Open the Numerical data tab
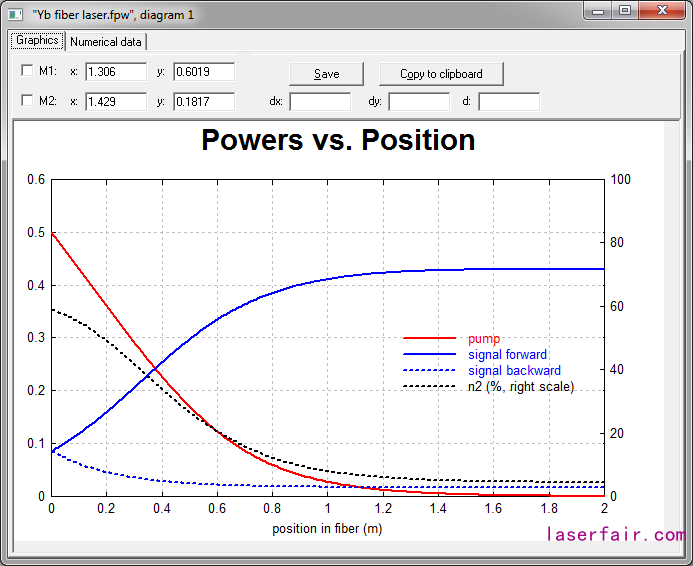This screenshot has width=693, height=566. (x=106, y=42)
